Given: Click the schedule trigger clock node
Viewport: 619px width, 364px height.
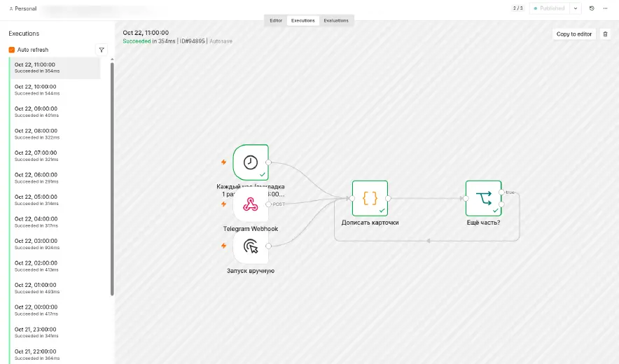Looking at the screenshot, I should [x=251, y=162].
